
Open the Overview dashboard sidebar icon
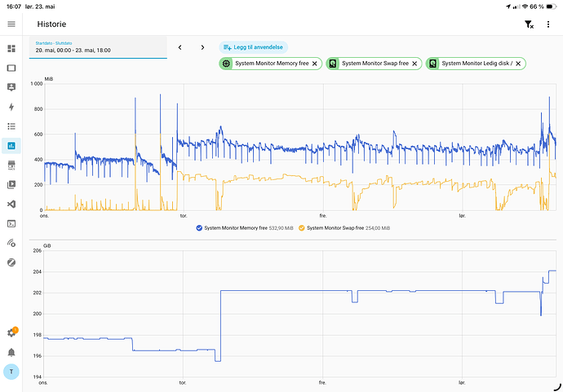pos(11,48)
